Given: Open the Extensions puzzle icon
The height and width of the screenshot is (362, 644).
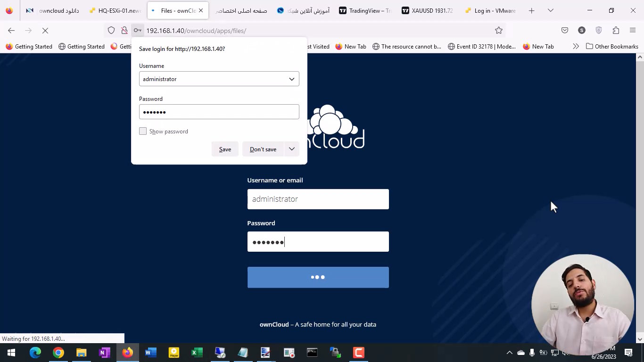Looking at the screenshot, I should [616, 31].
